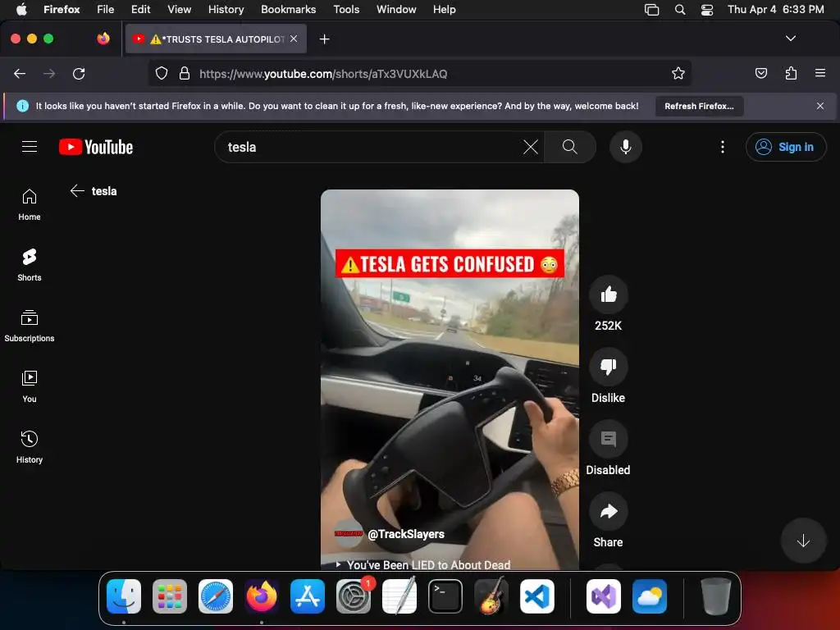Image resolution: width=840 pixels, height=630 pixels.
Task: Open tracking protection shield icon
Action: click(162, 73)
